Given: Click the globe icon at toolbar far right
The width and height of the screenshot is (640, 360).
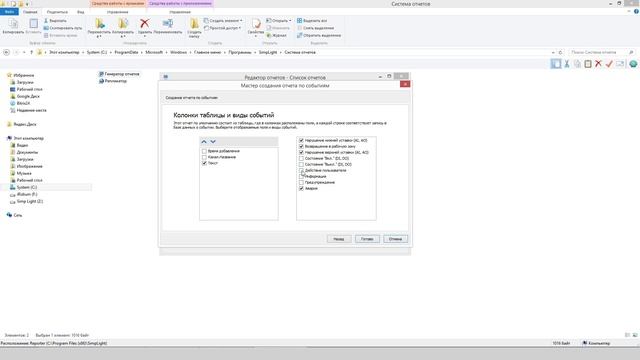Looking at the screenshot, I should pos(633,64).
